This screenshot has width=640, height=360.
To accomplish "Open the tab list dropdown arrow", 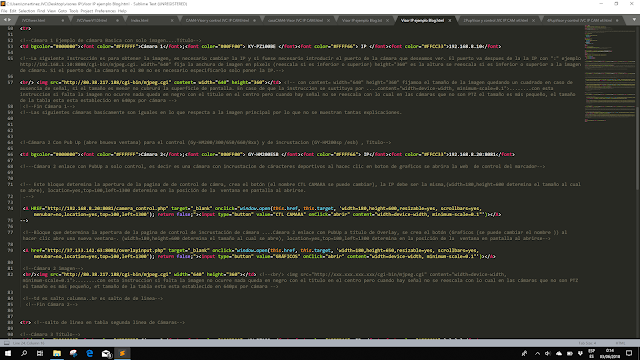I will (x=634, y=20).
